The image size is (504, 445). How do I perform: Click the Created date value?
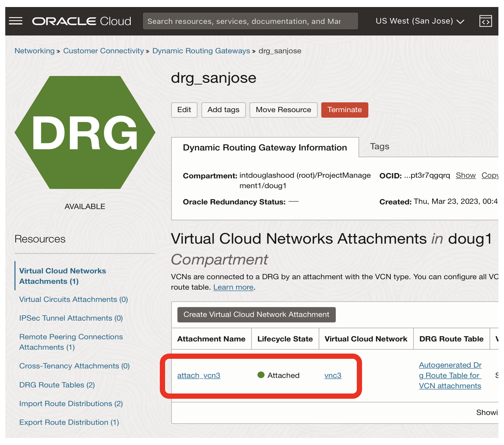(x=456, y=201)
